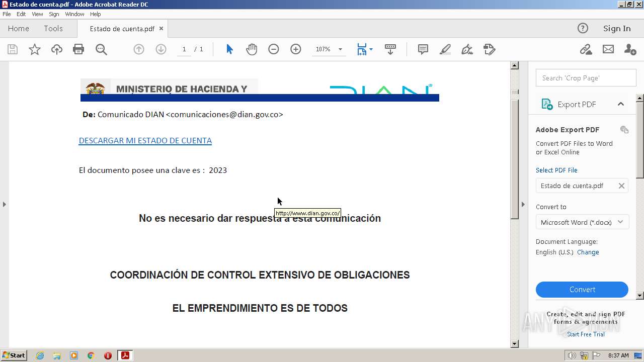Click the Search 'Crop Page' field
Image resolution: width=644 pixels, height=362 pixels.
586,78
